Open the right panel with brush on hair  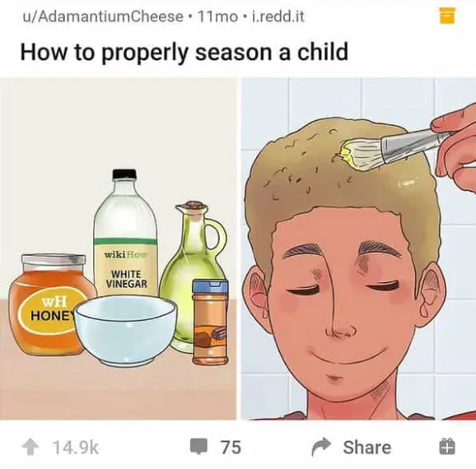click(358, 248)
